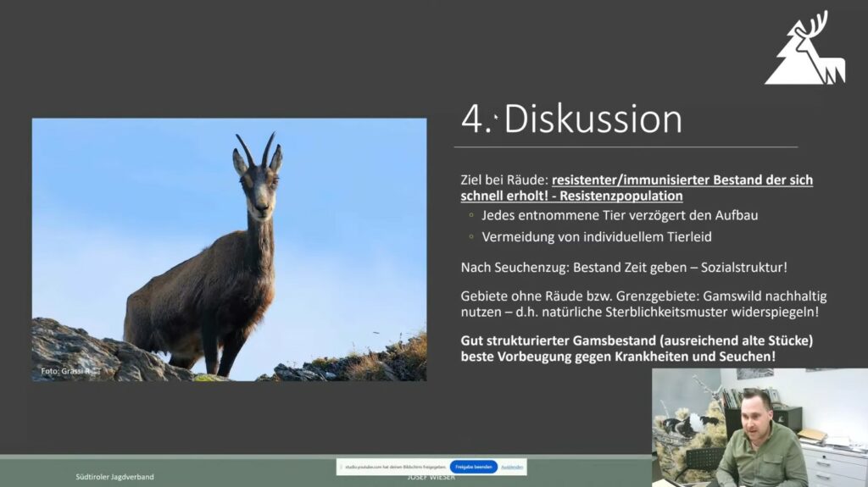
Task: Click the deer and tree logo
Action: (805, 50)
